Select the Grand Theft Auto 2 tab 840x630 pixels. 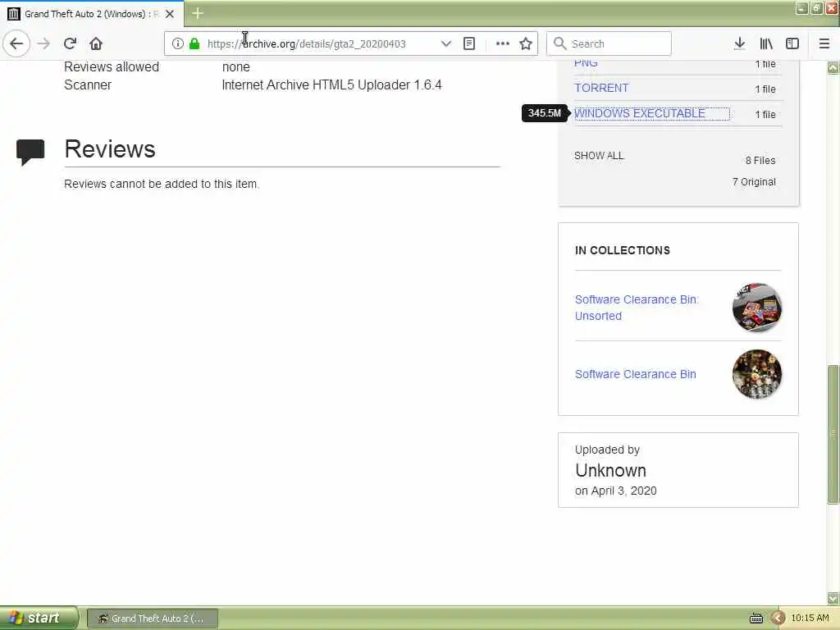click(x=92, y=14)
